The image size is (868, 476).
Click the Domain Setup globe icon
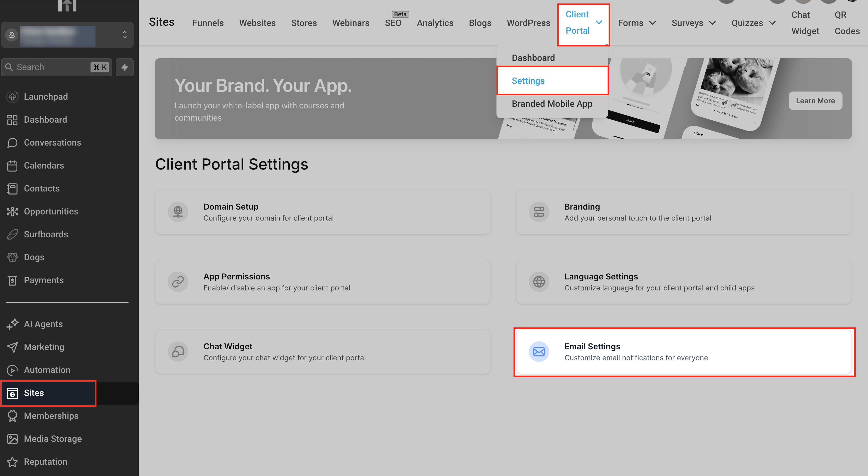click(x=178, y=212)
